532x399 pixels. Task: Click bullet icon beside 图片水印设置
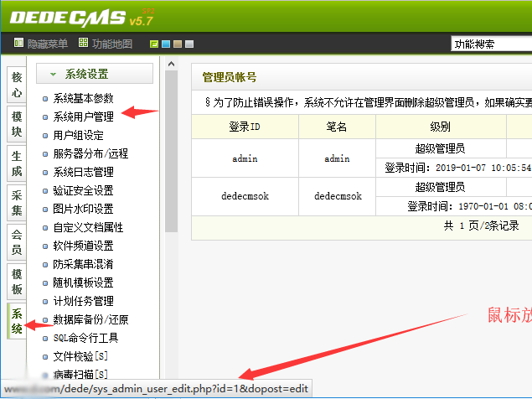pos(45,210)
